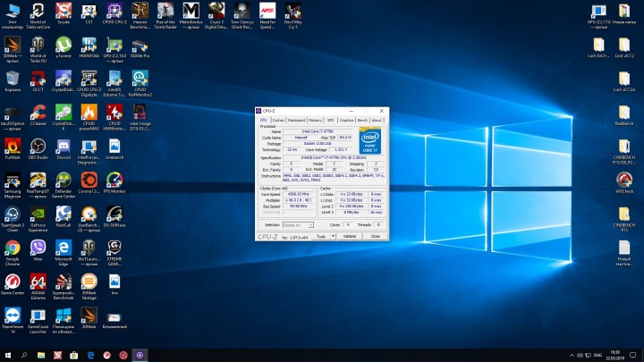Select the SSDlife Pro desktop shortcut

140,48
